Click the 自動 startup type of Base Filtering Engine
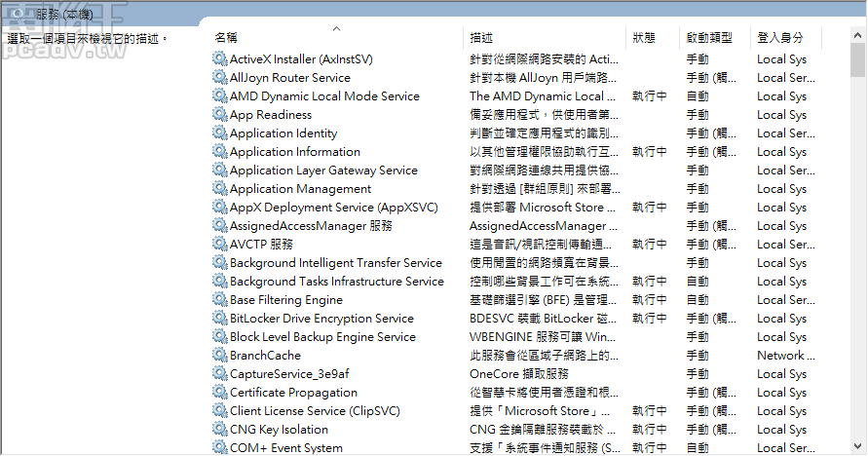 click(698, 300)
